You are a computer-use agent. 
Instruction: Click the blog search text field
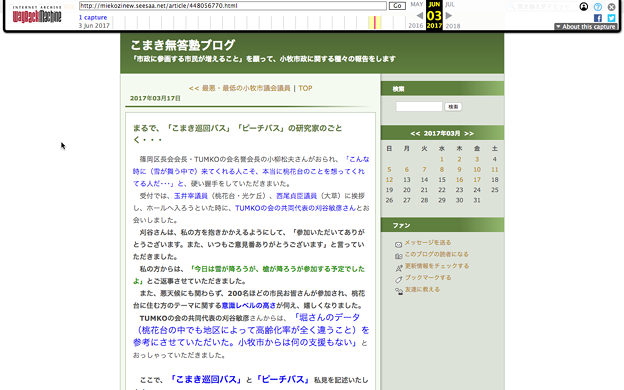[x=419, y=107]
